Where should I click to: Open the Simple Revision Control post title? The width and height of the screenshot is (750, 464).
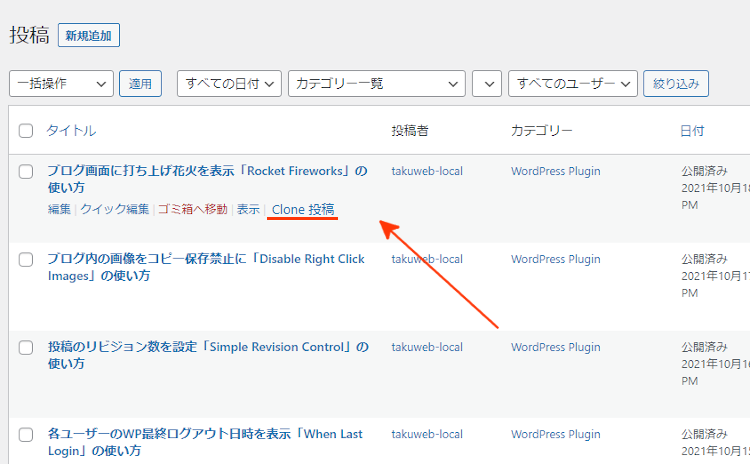tap(208, 355)
